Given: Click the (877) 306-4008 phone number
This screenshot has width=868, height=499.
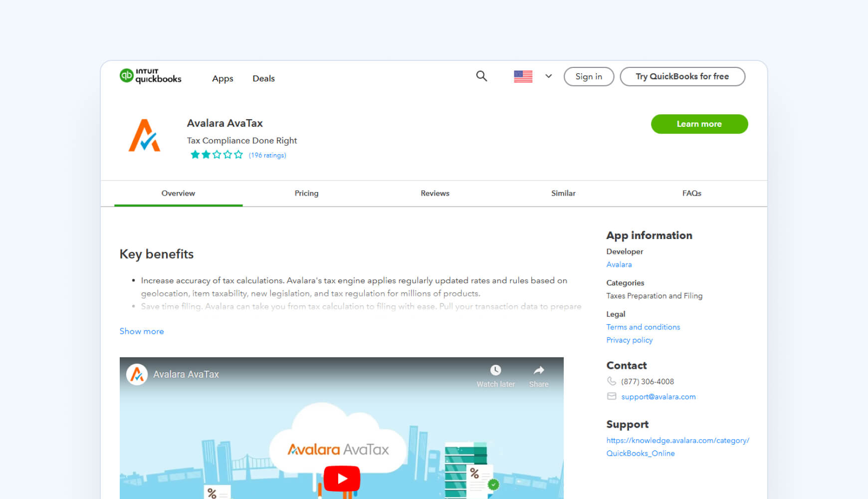Looking at the screenshot, I should coord(647,382).
